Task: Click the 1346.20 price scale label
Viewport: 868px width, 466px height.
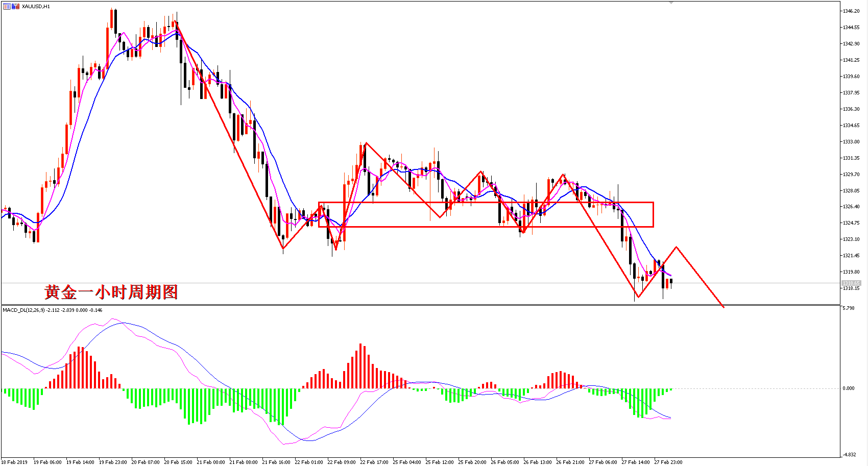Action: (851, 11)
